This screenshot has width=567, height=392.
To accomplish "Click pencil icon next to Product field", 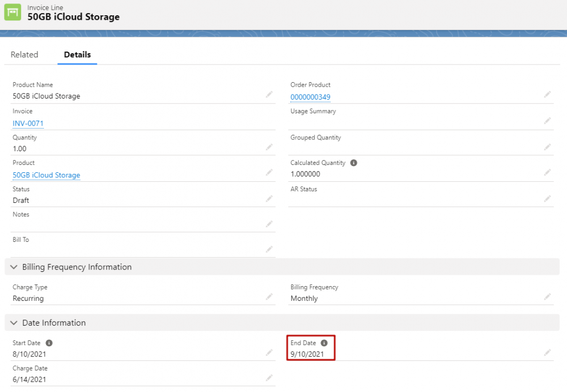I will [x=269, y=172].
